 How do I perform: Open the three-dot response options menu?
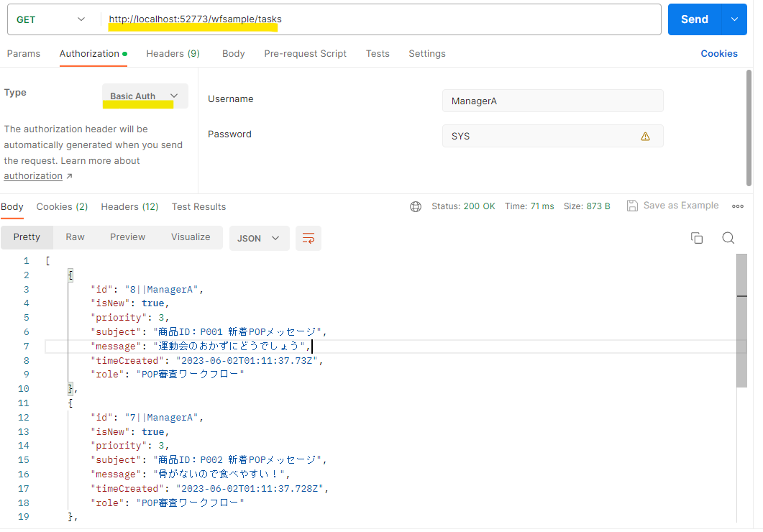pos(738,206)
